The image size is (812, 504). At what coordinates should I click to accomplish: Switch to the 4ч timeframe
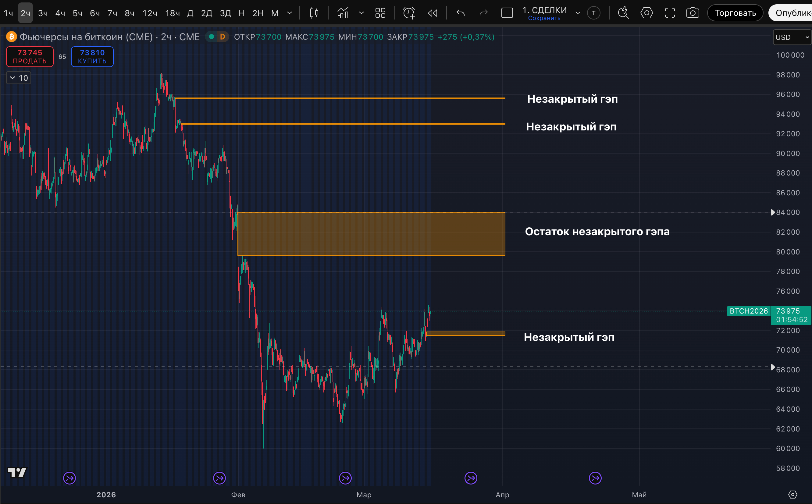pos(60,13)
